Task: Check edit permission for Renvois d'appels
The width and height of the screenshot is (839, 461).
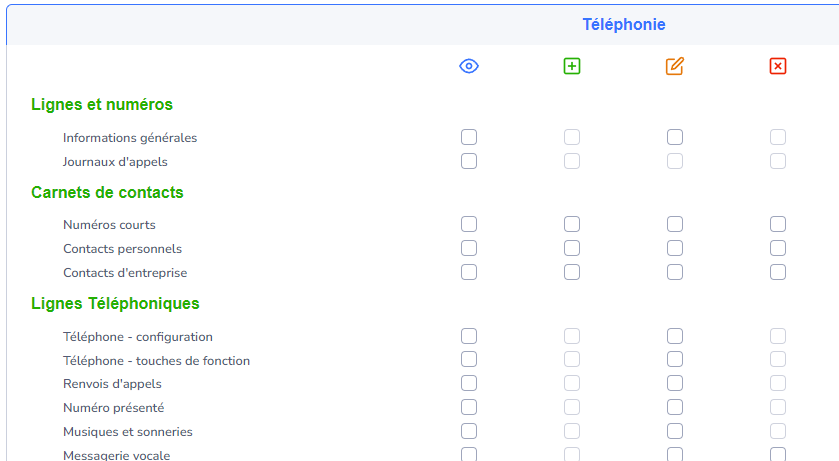Action: pos(675,383)
